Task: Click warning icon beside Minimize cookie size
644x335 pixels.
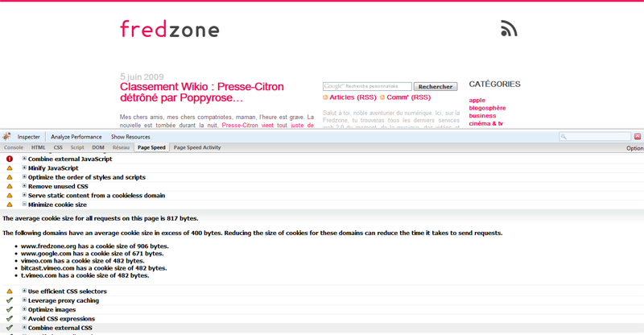Action: pyautogui.click(x=10, y=205)
